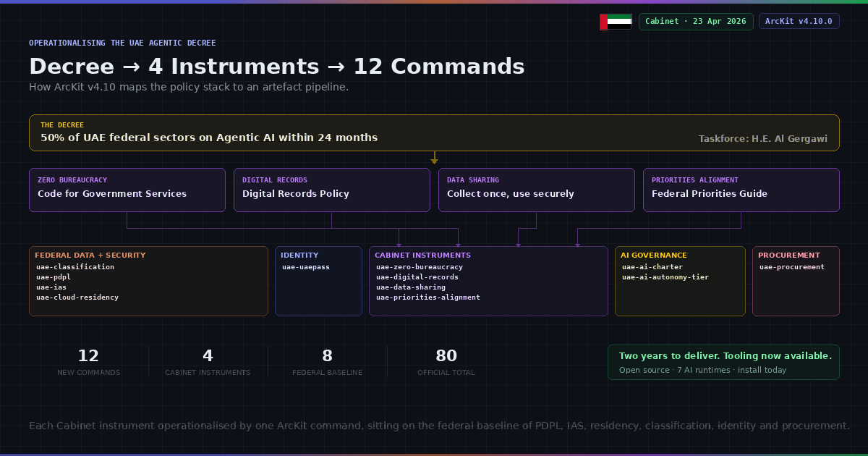
Task: Open the Collect once, use securely card
Action: [537, 190]
